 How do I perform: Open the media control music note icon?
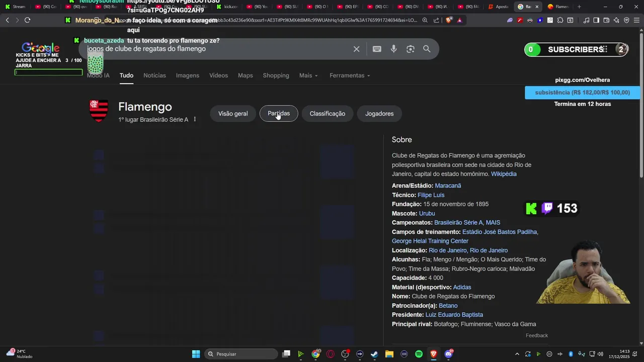586,20
